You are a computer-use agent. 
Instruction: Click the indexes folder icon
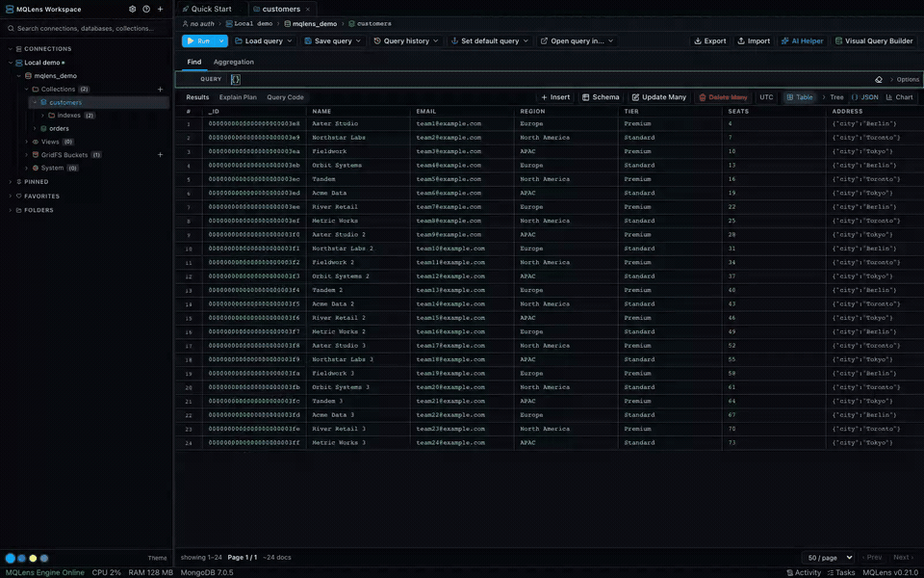[52, 115]
